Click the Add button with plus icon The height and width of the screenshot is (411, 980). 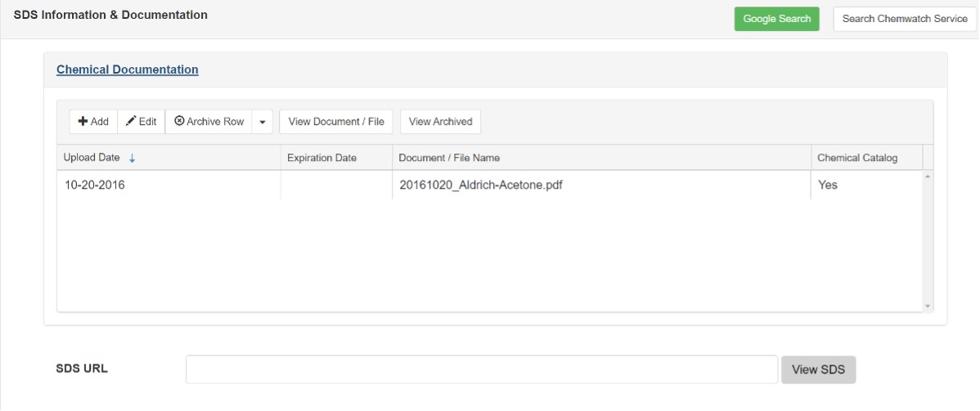pos(93,122)
